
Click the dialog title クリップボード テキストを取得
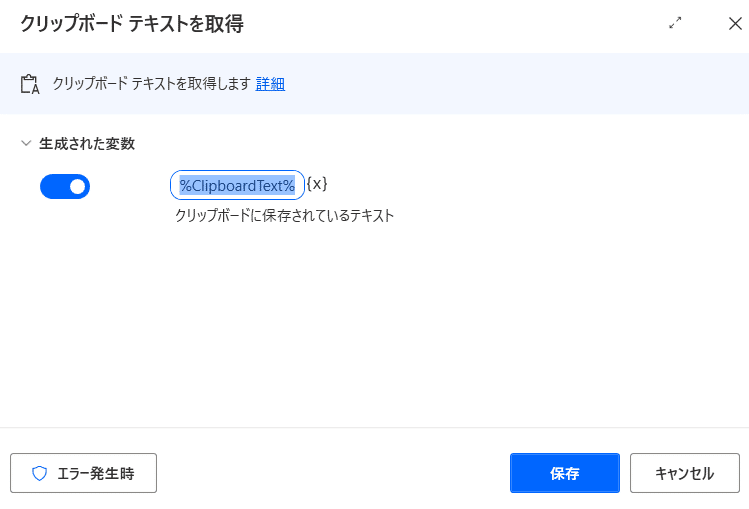point(132,23)
